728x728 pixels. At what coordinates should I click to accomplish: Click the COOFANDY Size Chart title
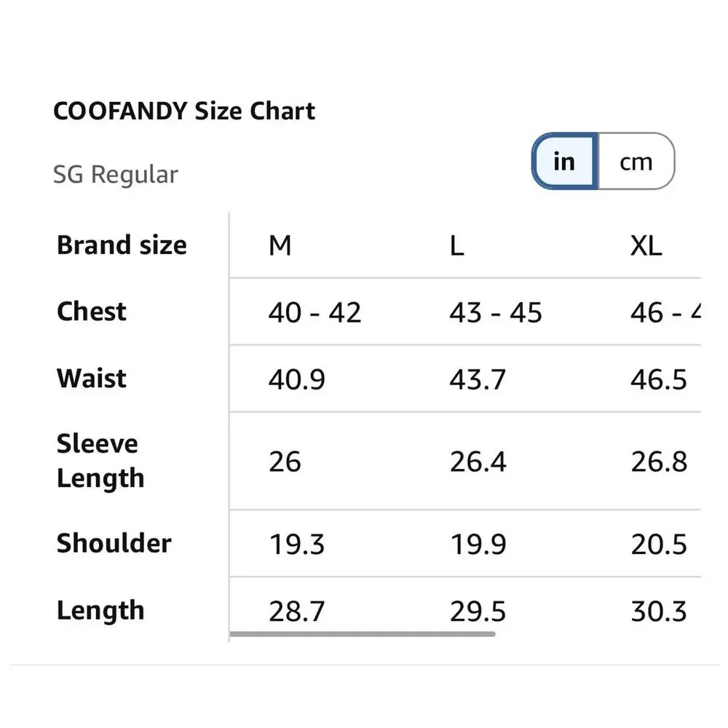pos(184,111)
